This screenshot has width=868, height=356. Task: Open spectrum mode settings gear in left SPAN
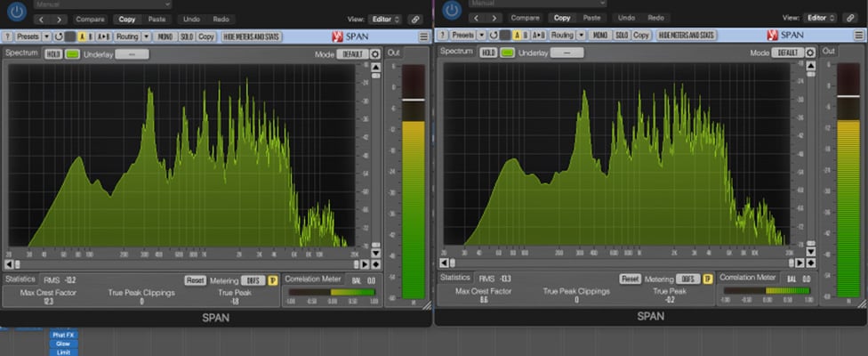point(374,54)
